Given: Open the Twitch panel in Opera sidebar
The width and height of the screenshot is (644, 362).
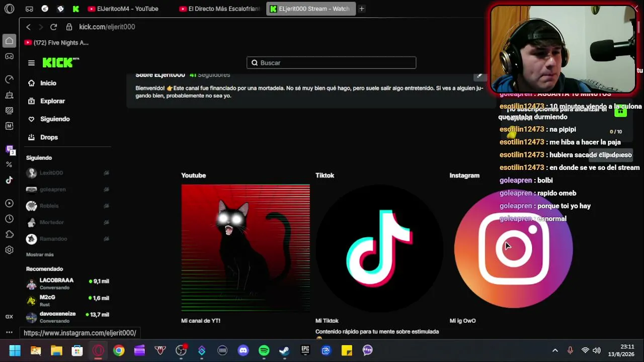Looking at the screenshot, I should point(9,149).
